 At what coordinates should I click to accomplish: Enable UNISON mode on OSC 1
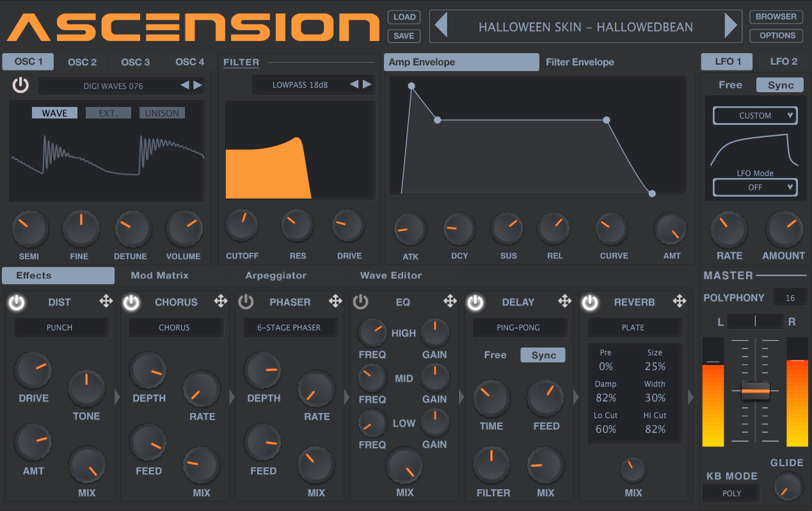coord(162,113)
